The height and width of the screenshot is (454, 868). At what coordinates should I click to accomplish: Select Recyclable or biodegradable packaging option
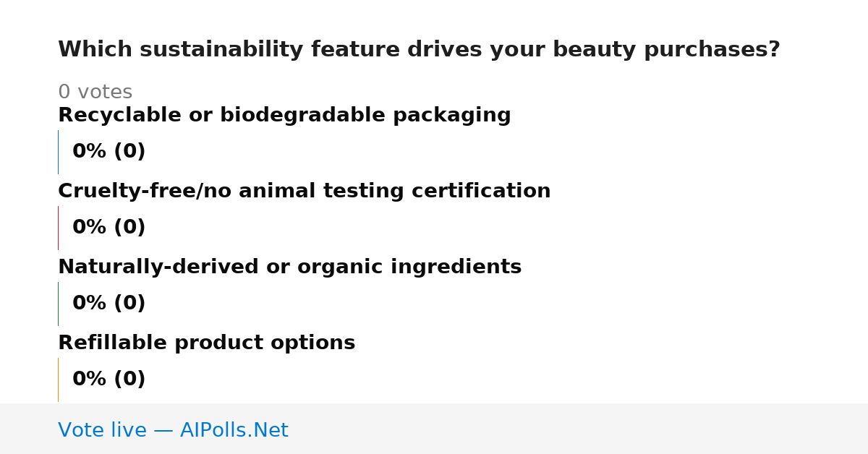(284, 116)
